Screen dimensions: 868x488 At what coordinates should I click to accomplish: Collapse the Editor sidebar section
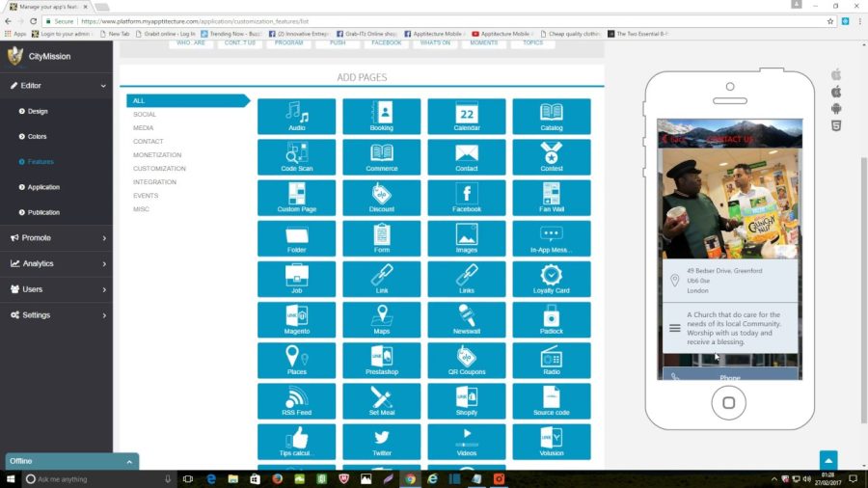tap(57, 86)
